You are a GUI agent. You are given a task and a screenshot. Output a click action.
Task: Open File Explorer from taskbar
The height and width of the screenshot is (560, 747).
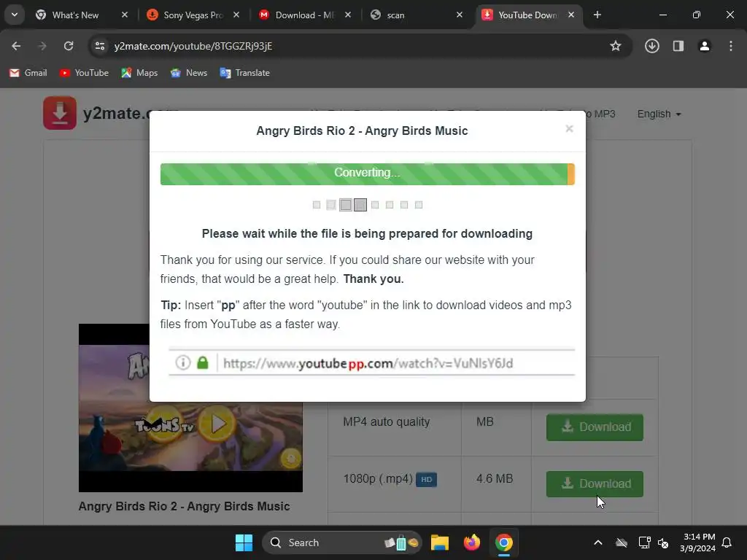click(440, 542)
